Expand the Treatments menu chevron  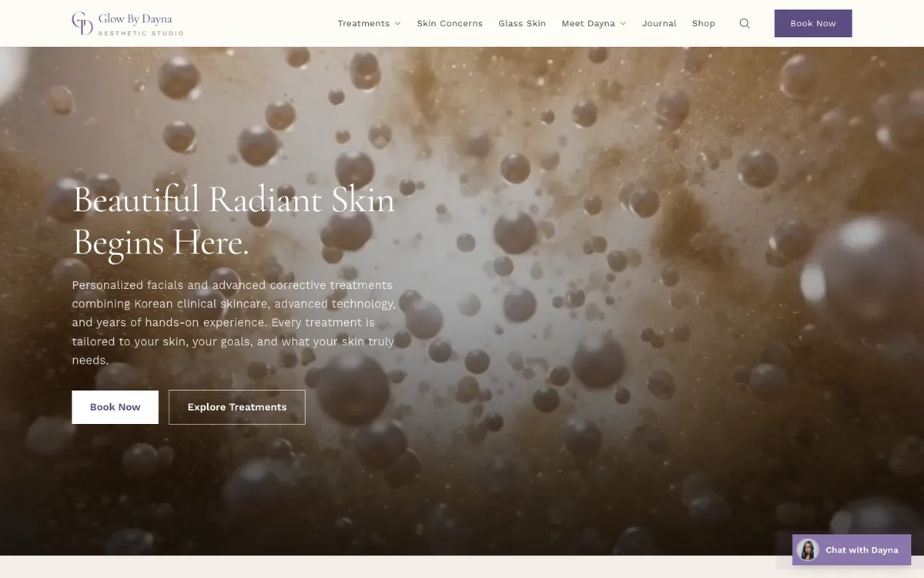[x=398, y=23]
